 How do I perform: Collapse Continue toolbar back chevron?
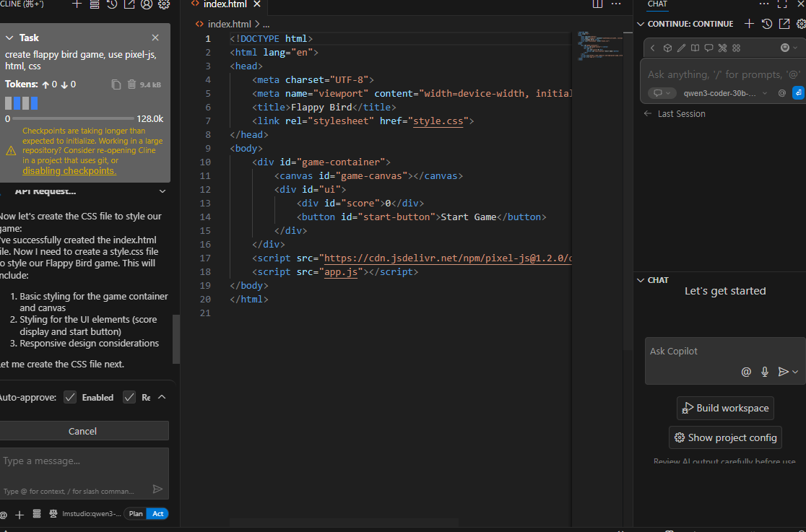(x=653, y=48)
